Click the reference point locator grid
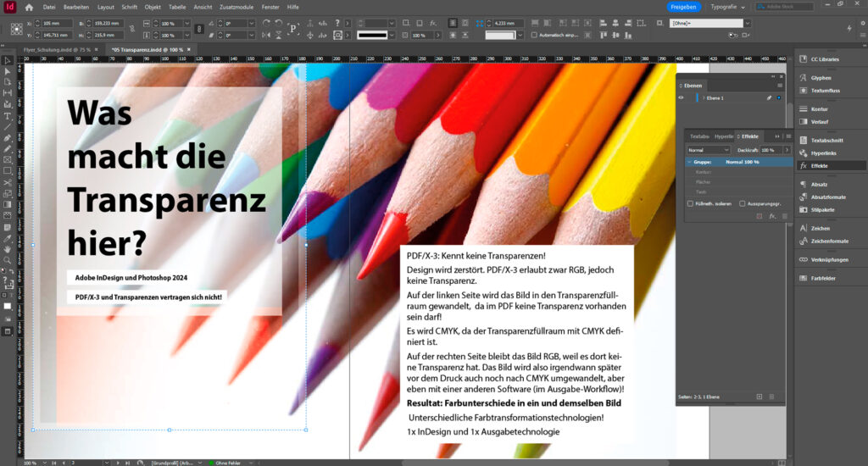This screenshot has width=868, height=466. 17,30
